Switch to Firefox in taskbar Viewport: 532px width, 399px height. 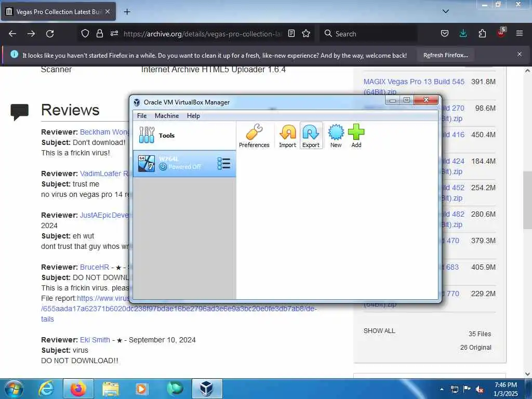coord(78,389)
